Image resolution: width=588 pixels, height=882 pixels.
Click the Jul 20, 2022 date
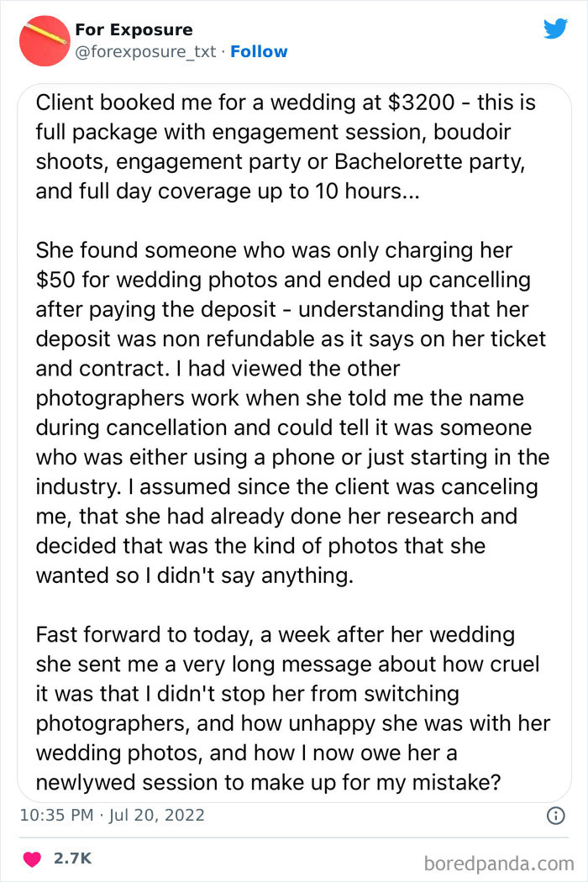pos(156,815)
